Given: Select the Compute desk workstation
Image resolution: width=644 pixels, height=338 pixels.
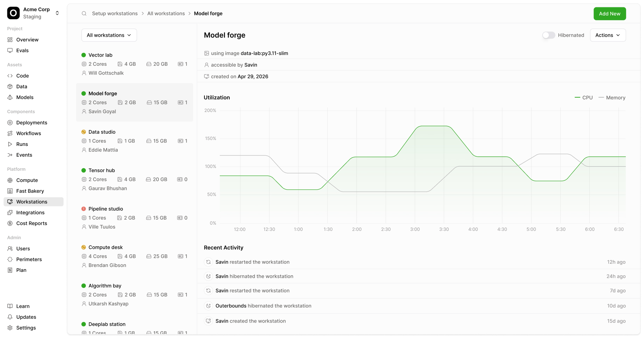Looking at the screenshot, I should pyautogui.click(x=134, y=256).
